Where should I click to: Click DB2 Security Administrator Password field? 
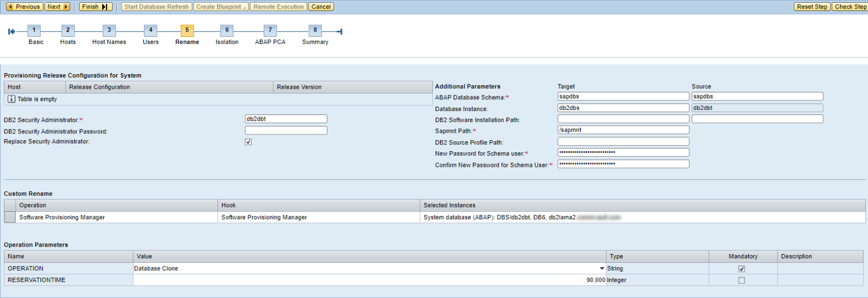286,131
